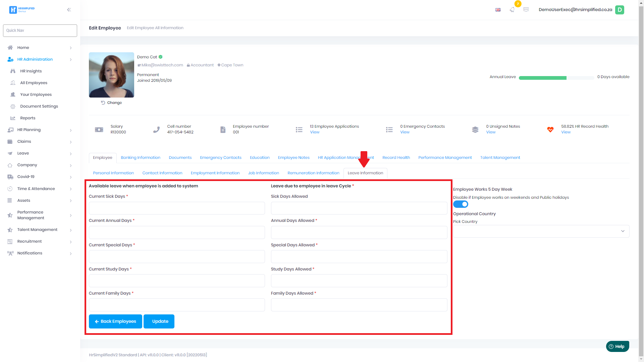Click the Annual Leave progress bar
The height and width of the screenshot is (362, 644).
[556, 78]
